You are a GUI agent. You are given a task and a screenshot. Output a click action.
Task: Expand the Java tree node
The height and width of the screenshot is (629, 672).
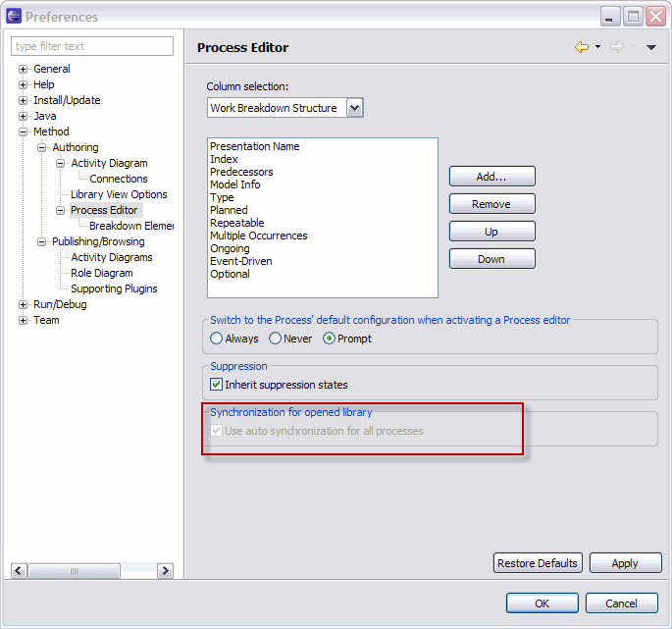click(x=23, y=116)
